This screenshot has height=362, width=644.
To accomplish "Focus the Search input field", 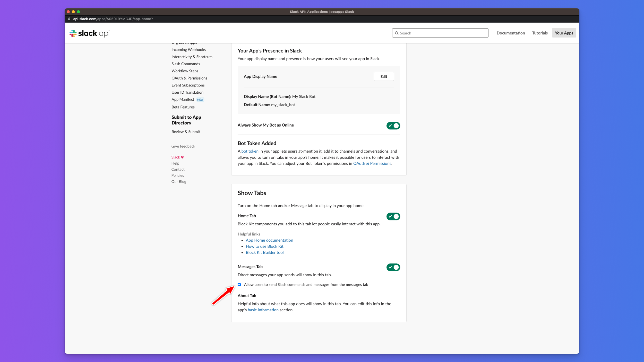I will (x=440, y=33).
